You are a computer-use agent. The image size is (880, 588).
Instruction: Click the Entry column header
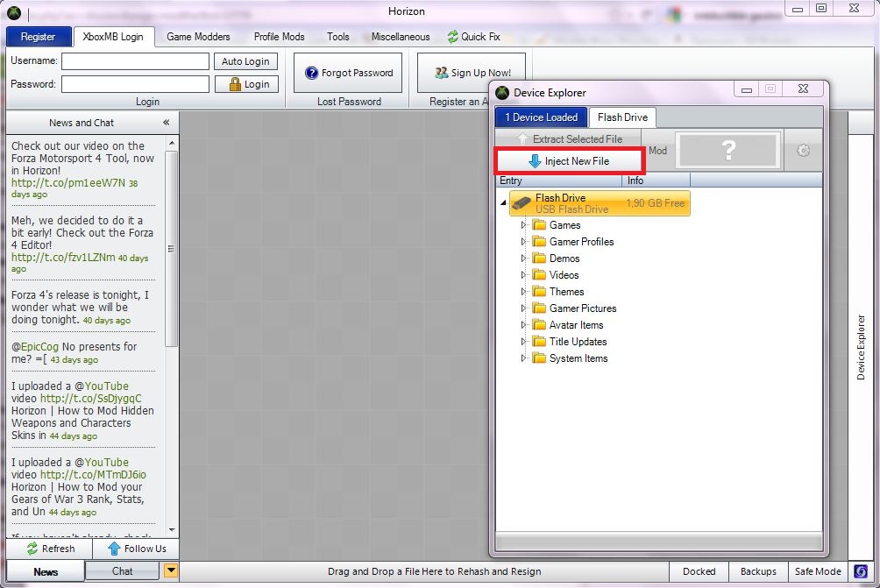(x=558, y=181)
